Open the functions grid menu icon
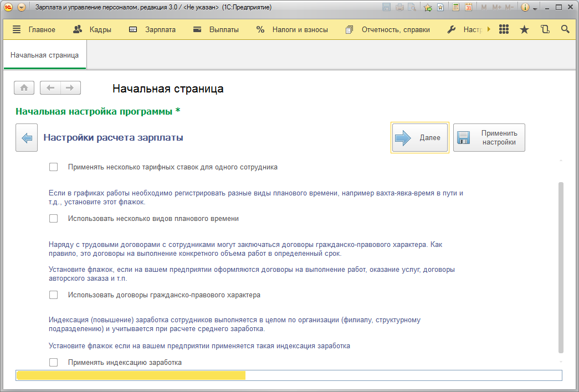579x392 pixels. click(504, 29)
